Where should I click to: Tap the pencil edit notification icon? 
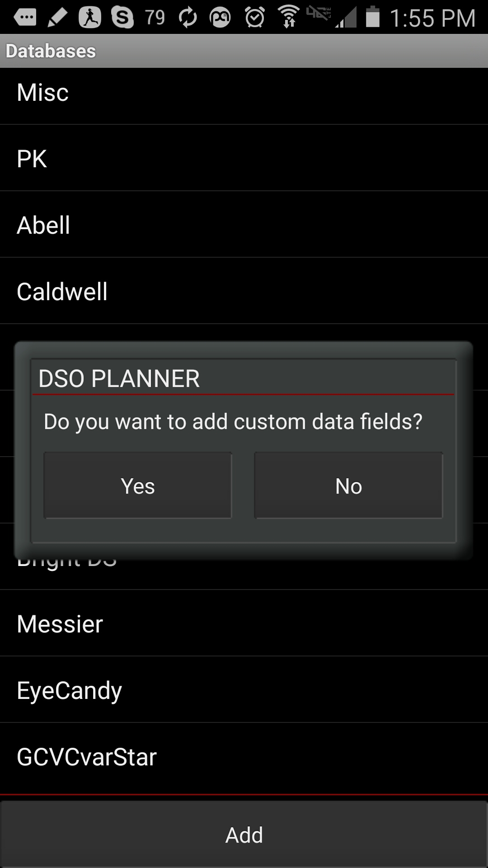(57, 17)
